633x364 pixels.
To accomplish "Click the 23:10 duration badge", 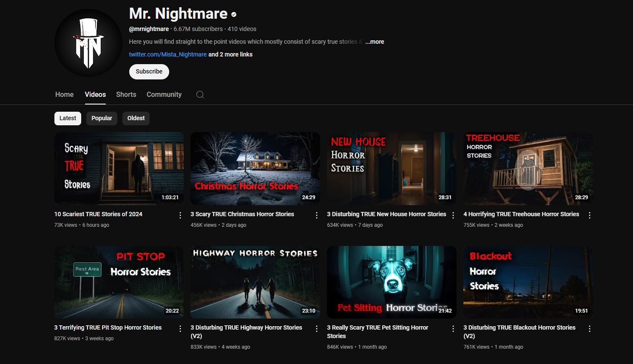I will pos(309,311).
